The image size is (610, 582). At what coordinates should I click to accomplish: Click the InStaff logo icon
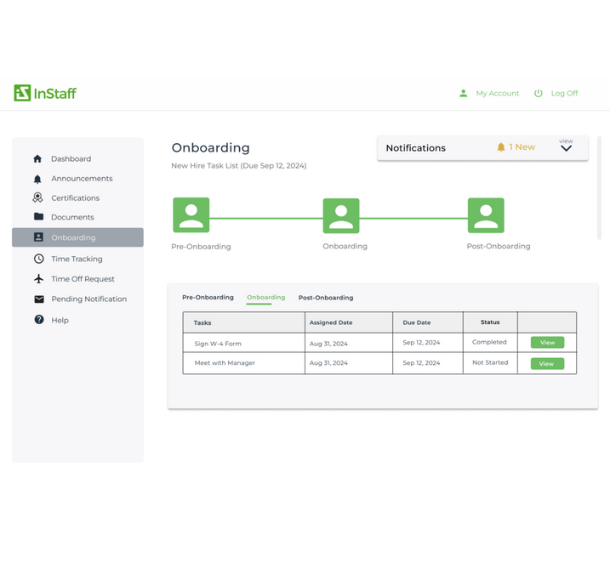pos(22,93)
